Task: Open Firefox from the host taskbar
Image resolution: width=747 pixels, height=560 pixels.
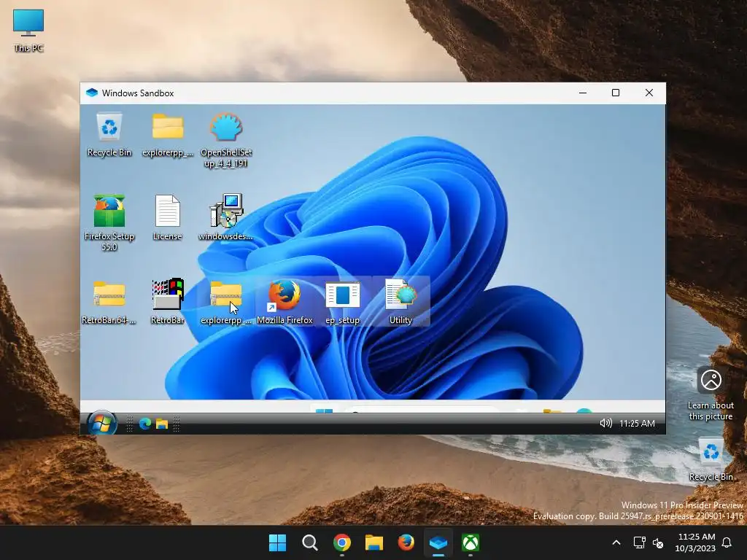Action: tap(406, 542)
